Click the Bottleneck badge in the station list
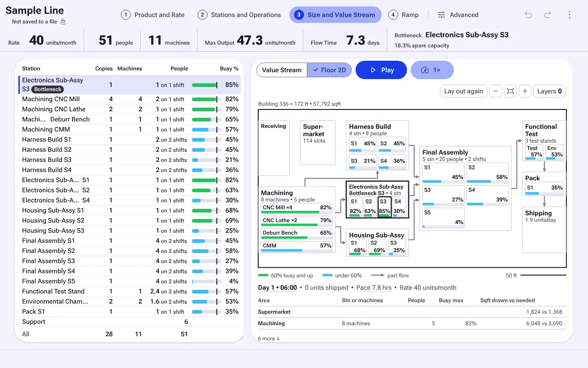This screenshot has height=368, width=588. (x=48, y=89)
